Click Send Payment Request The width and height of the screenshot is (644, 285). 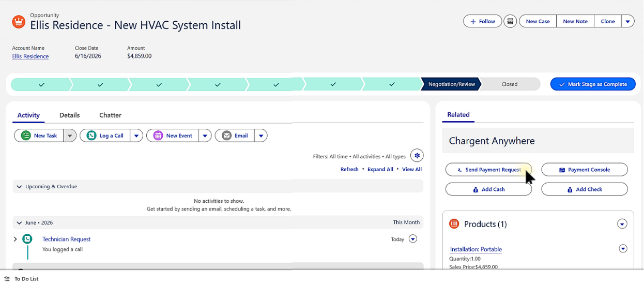pos(488,170)
